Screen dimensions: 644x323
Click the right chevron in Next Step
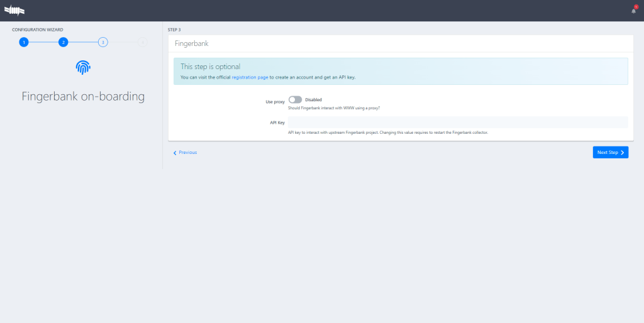pyautogui.click(x=622, y=152)
